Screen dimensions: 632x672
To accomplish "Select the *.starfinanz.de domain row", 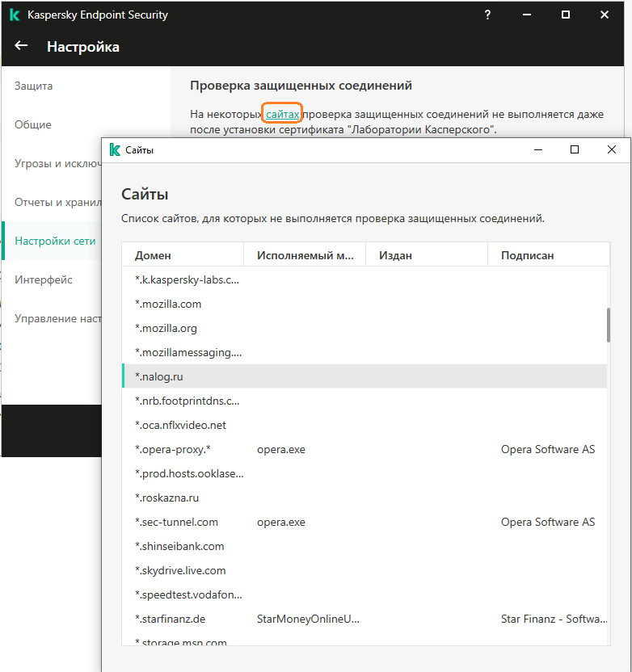I will point(364,619).
